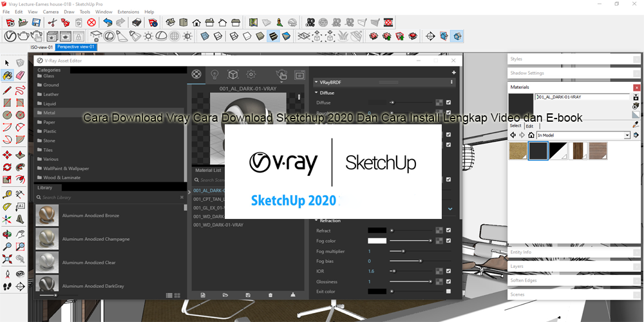Toggle Fog color texture checkbox
The width and height of the screenshot is (644, 322).
click(x=448, y=241)
